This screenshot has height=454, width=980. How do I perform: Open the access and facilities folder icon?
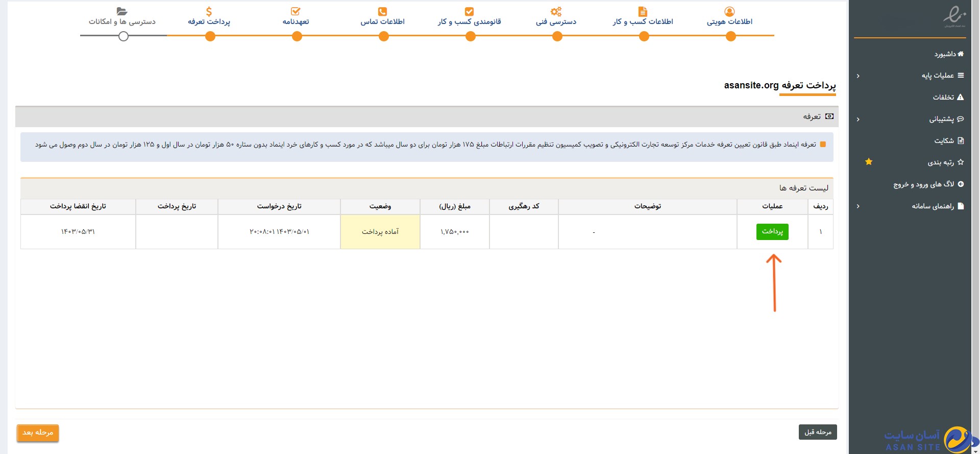[122, 11]
